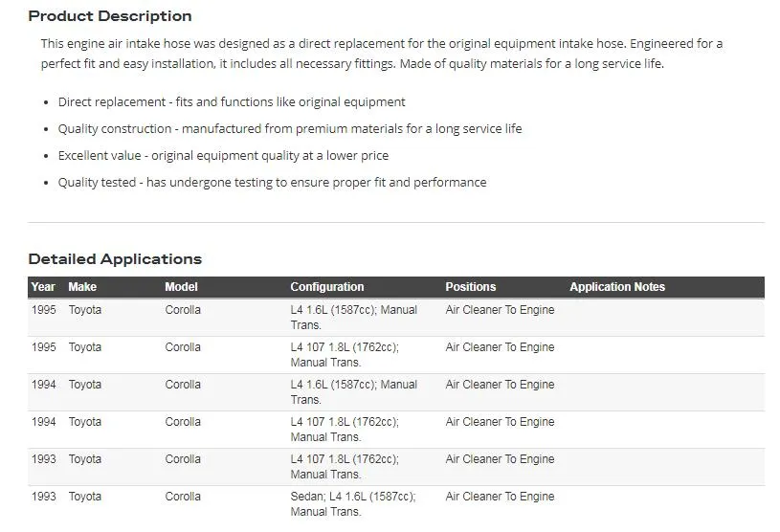
Task: Click the 'Quality tested' bullet point
Action: (x=272, y=183)
